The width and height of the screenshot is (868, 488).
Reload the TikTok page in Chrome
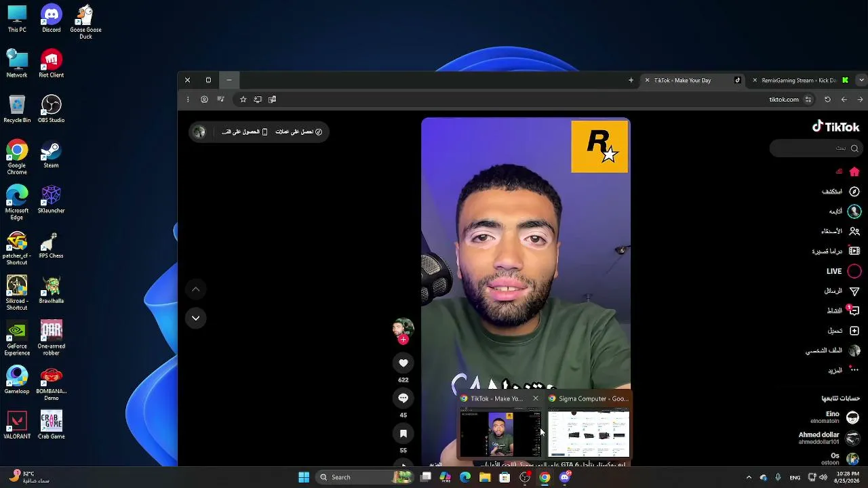pos(827,100)
